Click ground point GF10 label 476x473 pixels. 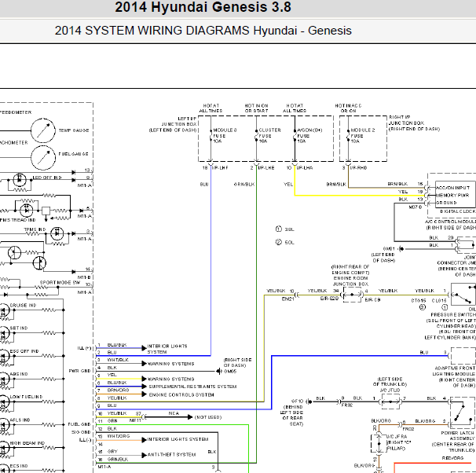tap(297, 401)
